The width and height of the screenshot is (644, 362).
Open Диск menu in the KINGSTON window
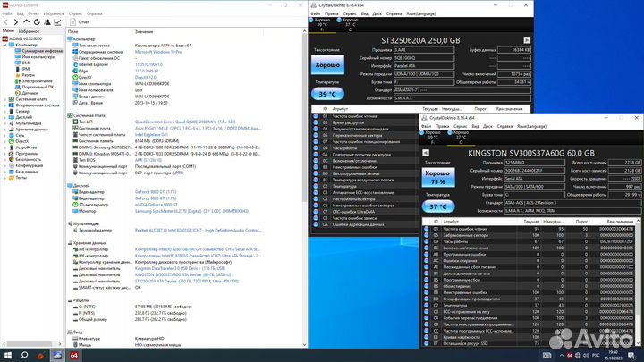click(487, 126)
